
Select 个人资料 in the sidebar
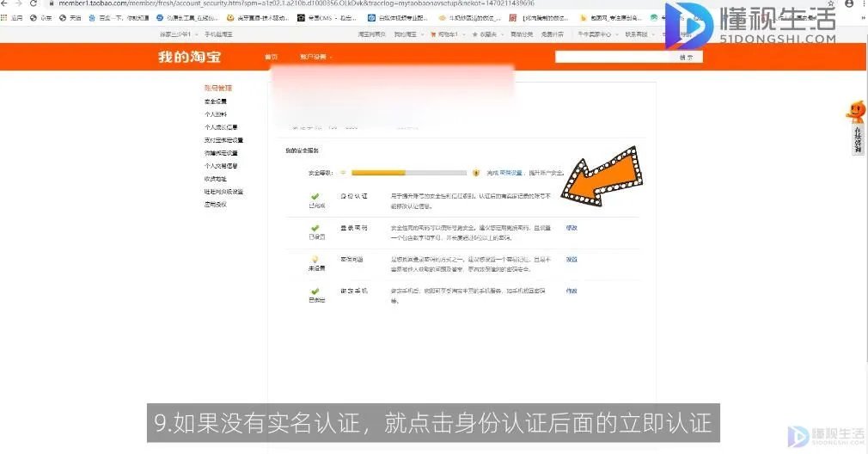[216, 114]
